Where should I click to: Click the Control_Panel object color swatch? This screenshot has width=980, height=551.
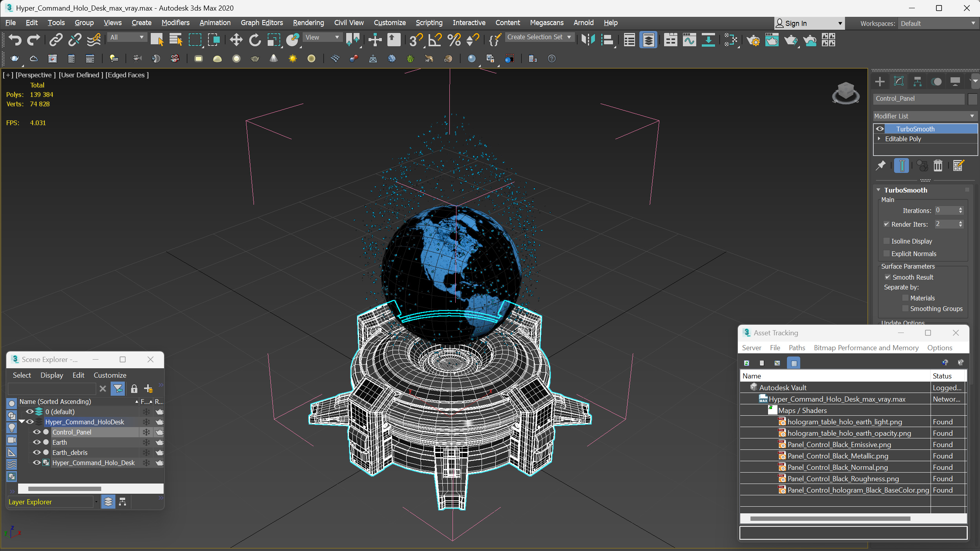point(972,99)
